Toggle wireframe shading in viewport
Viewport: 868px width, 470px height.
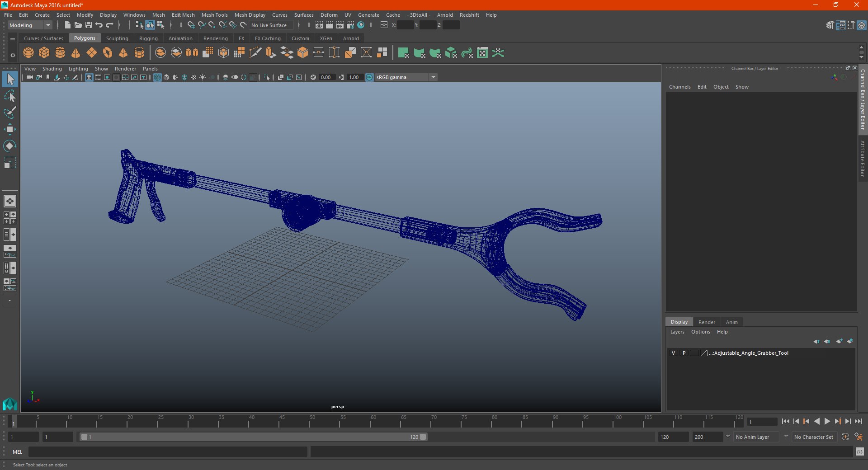click(x=157, y=77)
